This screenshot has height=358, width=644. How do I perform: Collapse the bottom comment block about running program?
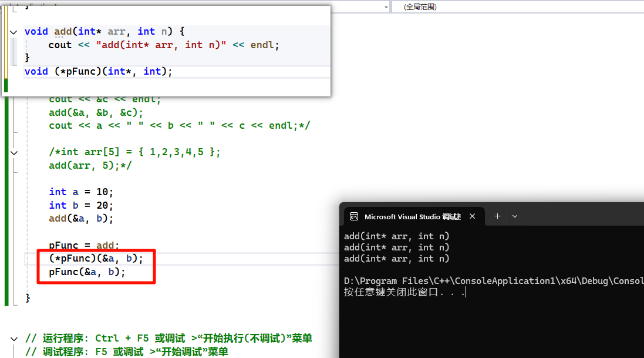click(x=14, y=339)
